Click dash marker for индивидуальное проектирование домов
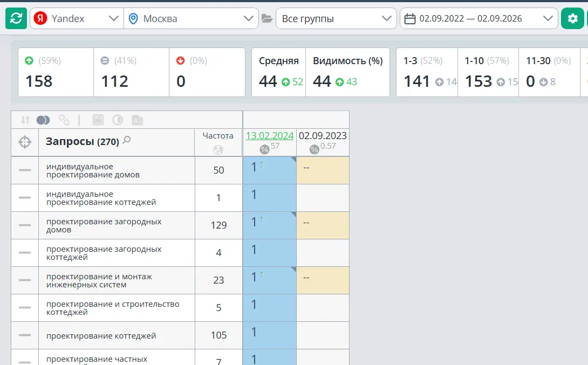Viewport: 588px width, 365px height. click(25, 170)
